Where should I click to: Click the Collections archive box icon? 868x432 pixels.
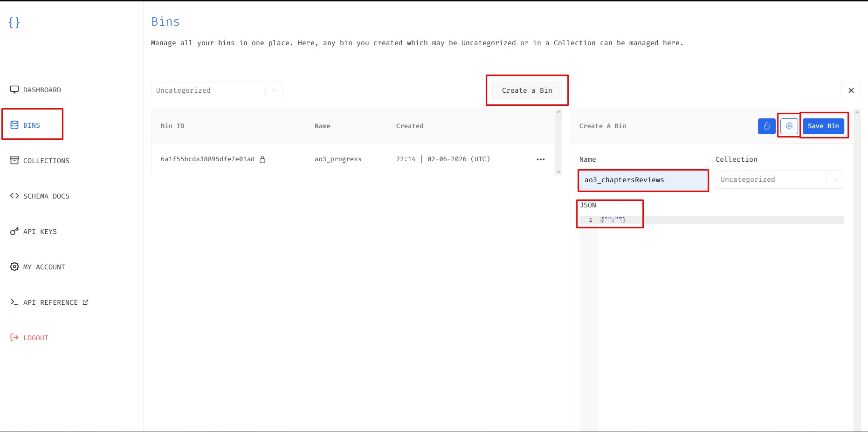(x=14, y=160)
